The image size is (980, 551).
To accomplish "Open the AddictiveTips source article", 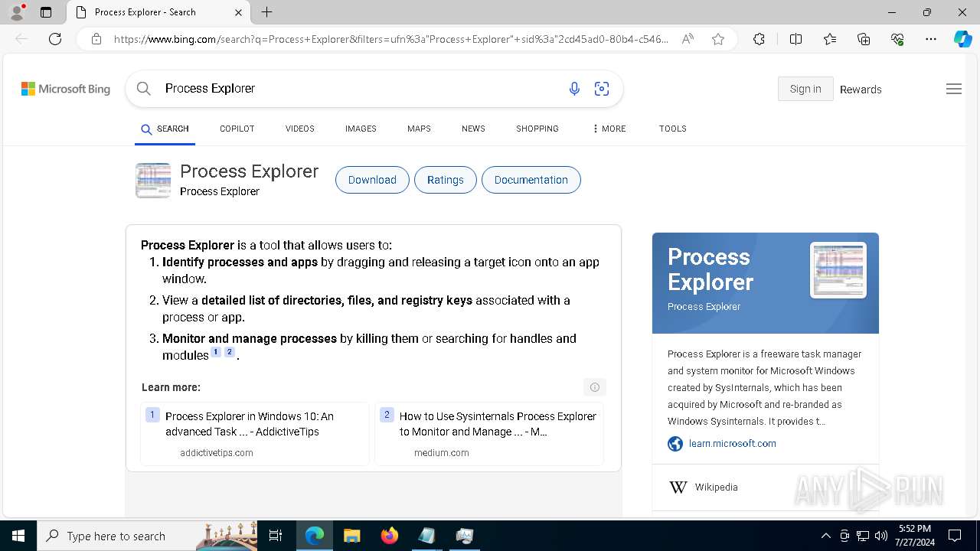I will point(254,434).
